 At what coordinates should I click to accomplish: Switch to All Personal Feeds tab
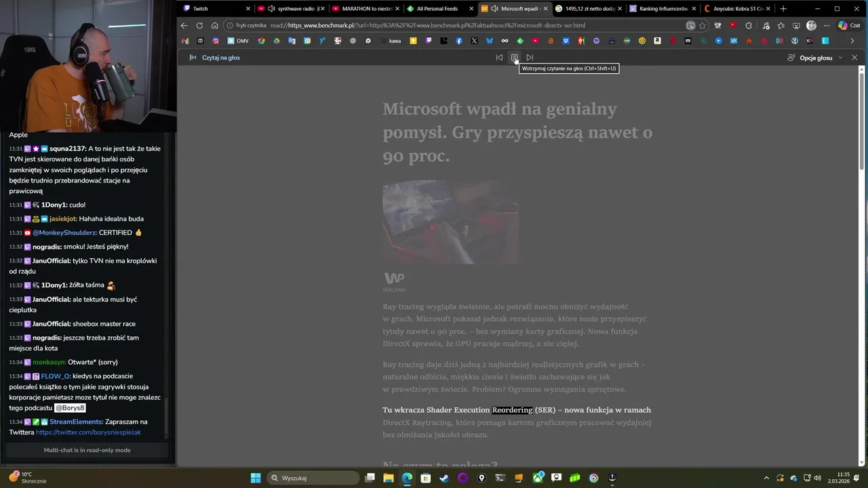tap(439, 9)
